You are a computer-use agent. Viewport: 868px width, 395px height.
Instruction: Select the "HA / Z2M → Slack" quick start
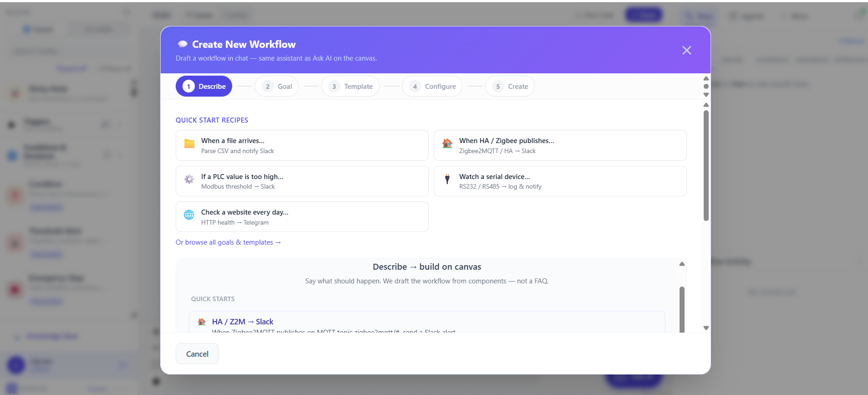pos(427,322)
